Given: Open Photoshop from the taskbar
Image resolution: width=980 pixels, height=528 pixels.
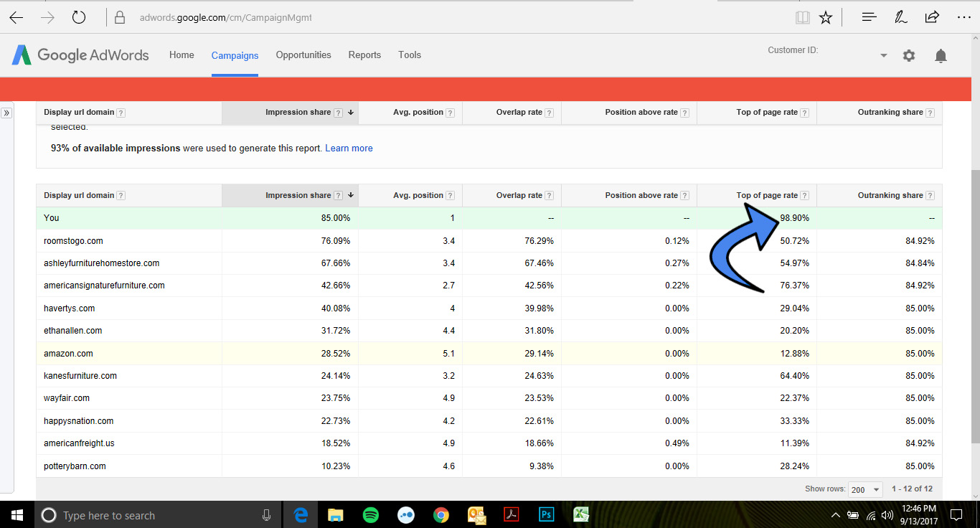Looking at the screenshot, I should pyautogui.click(x=546, y=515).
